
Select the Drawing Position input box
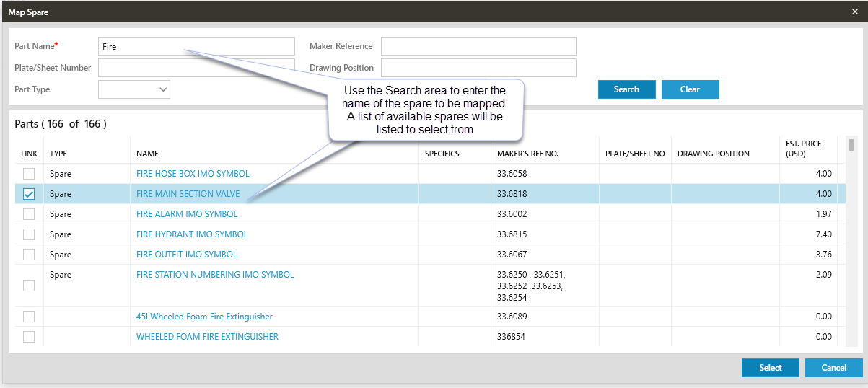point(478,68)
